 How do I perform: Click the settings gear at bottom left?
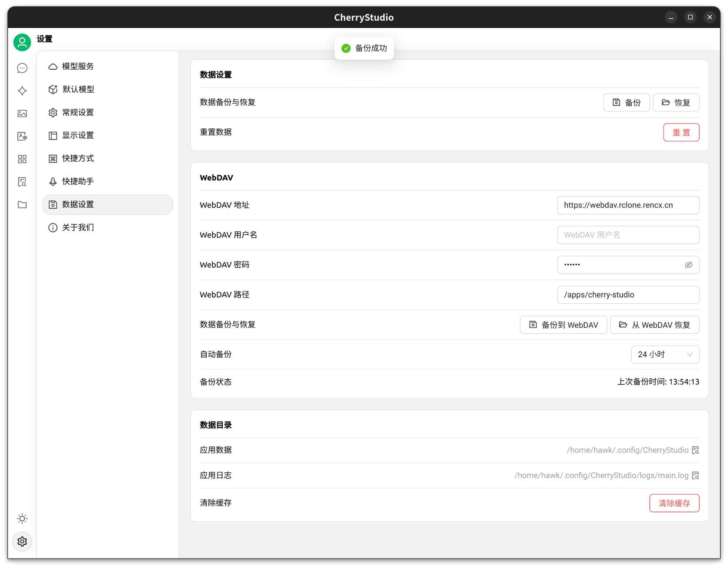pos(22,541)
